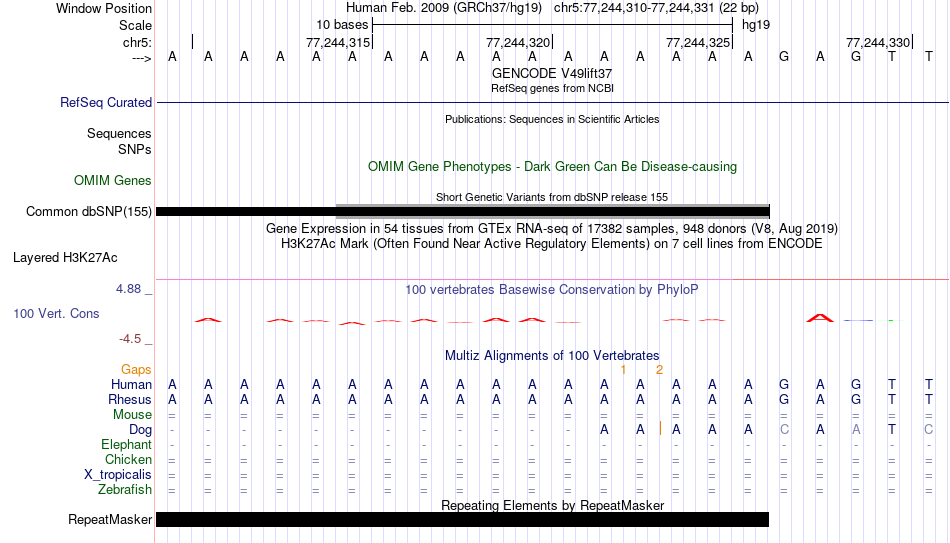The image size is (950, 543).
Task: Click Repeating Elements by RepeatMasker title
Action: tap(552, 505)
